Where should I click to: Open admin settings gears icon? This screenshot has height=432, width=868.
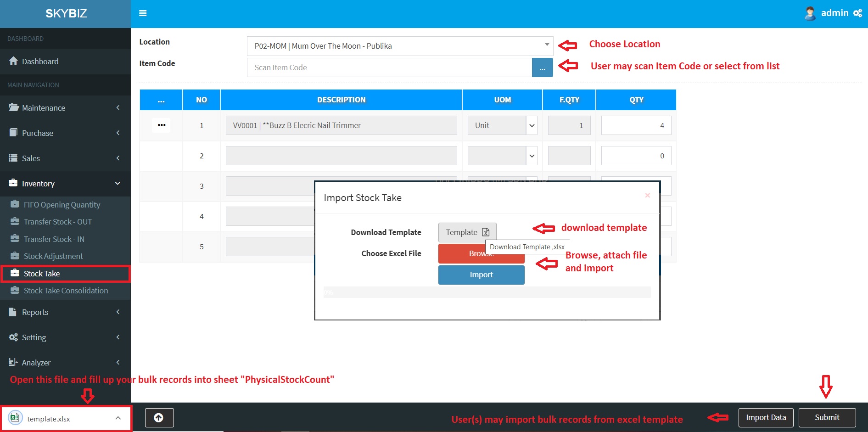point(857,13)
